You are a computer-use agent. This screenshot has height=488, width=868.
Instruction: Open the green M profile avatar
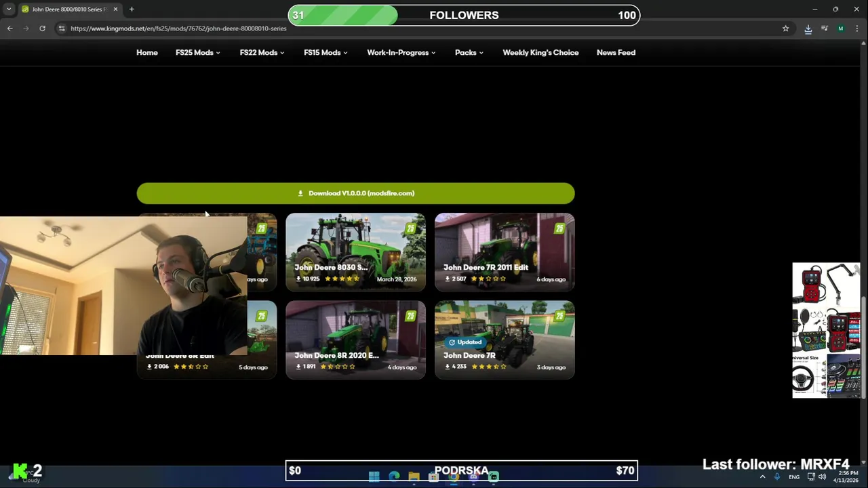[x=841, y=28]
